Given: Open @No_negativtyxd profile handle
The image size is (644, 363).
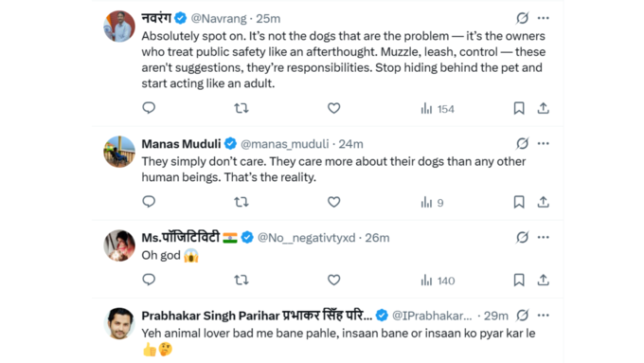Looking at the screenshot, I should pos(307,238).
